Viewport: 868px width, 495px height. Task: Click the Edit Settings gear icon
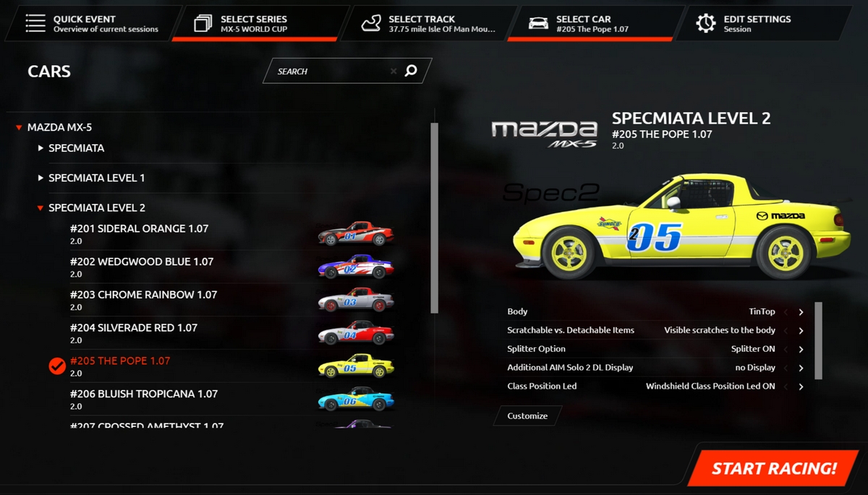coord(706,23)
